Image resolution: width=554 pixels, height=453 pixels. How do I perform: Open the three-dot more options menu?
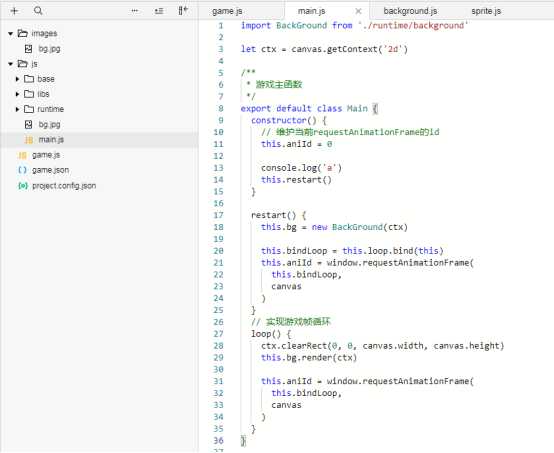tap(135, 11)
